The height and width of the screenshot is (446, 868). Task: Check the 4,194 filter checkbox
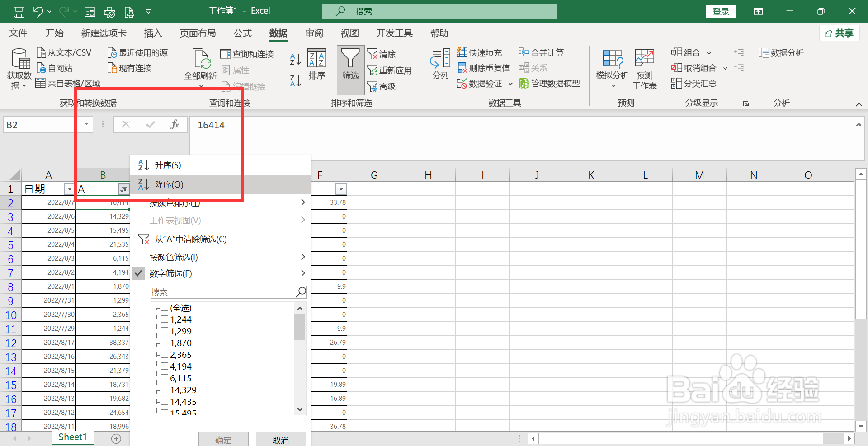[165, 366]
